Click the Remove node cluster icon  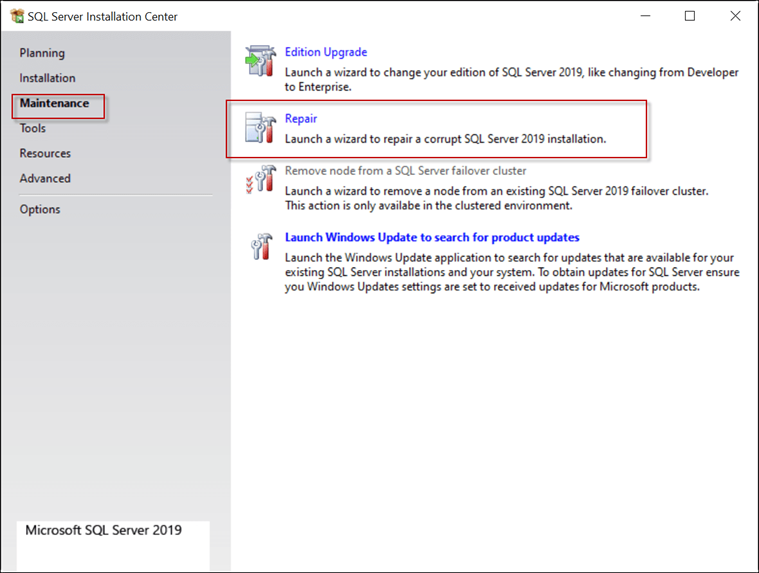pyautogui.click(x=261, y=180)
